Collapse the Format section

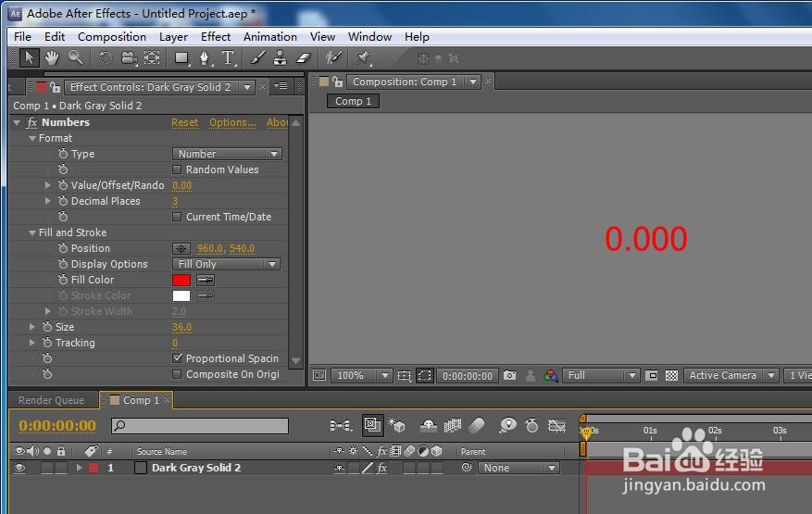[32, 138]
